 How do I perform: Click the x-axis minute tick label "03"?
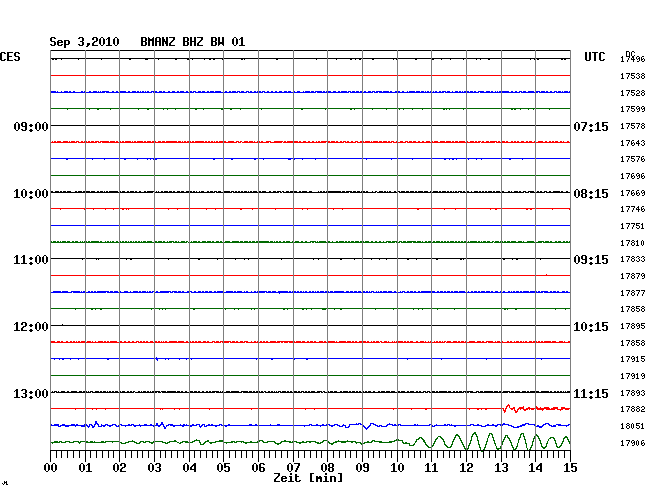pos(154,468)
